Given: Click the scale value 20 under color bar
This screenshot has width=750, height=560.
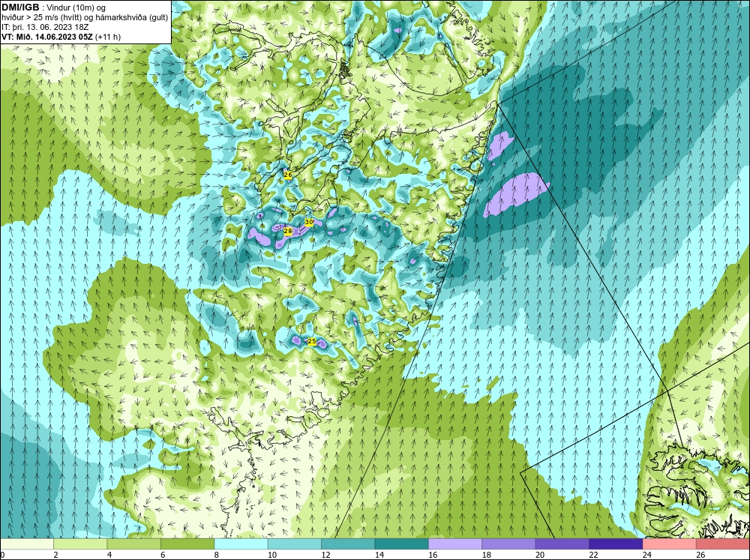Looking at the screenshot, I should coord(539,555).
